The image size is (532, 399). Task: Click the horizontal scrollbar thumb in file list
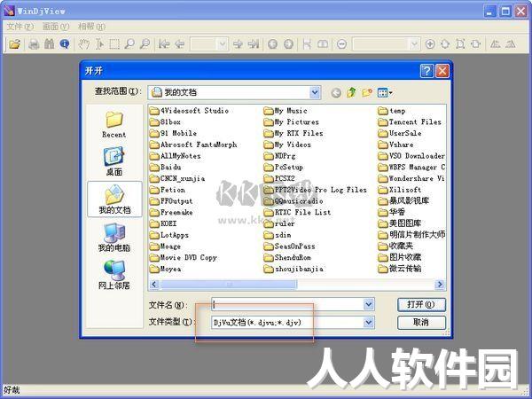tap(229, 284)
